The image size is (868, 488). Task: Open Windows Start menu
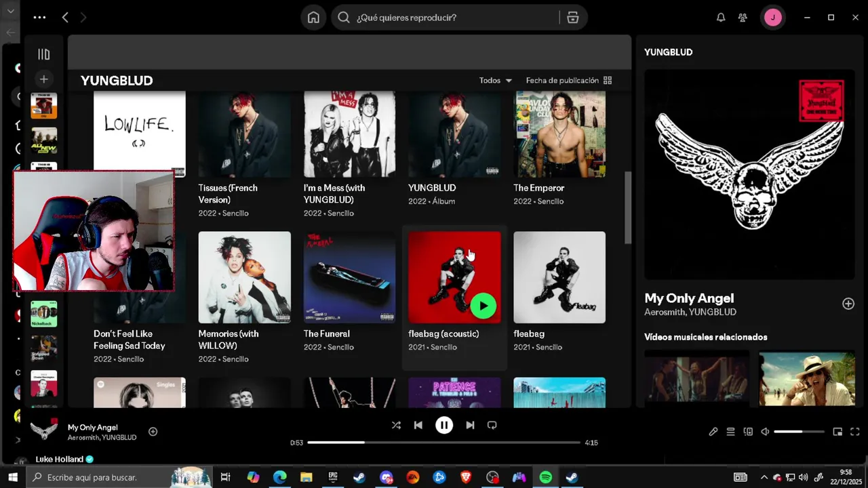[x=12, y=477]
